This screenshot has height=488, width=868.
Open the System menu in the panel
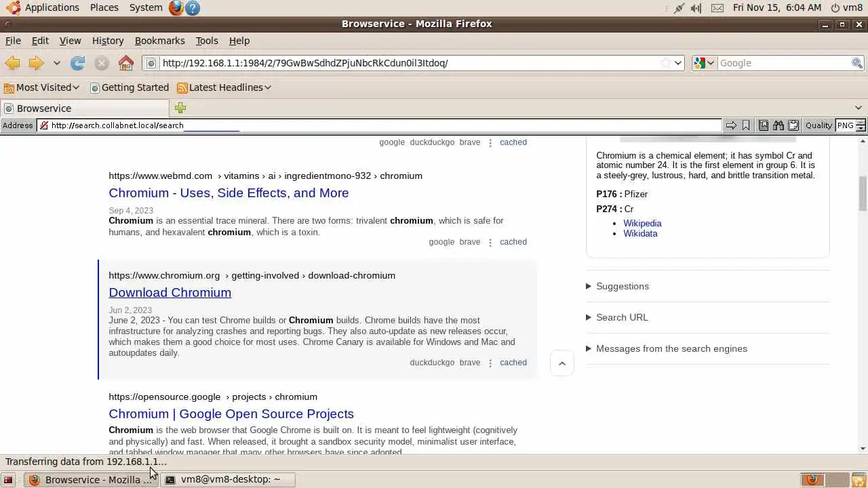click(145, 7)
